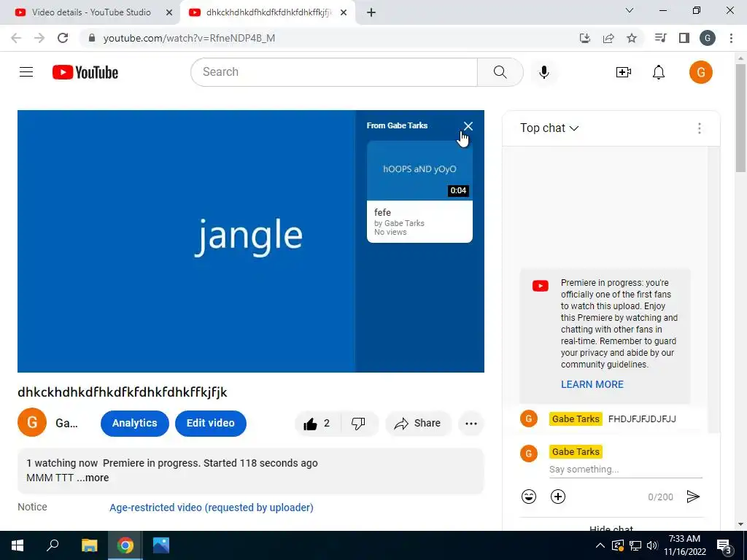Image resolution: width=747 pixels, height=560 pixels.
Task: Open notifications bell
Action: pos(659,72)
